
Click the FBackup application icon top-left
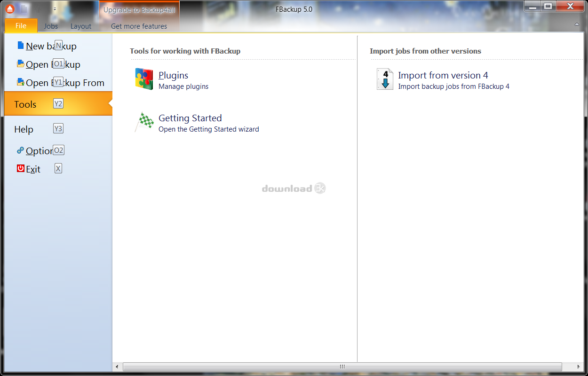click(9, 8)
